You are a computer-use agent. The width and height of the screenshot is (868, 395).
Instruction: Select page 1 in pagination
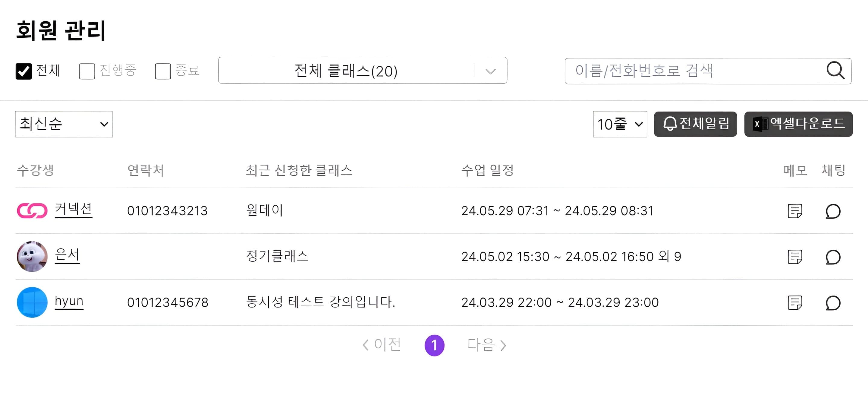coord(434,345)
